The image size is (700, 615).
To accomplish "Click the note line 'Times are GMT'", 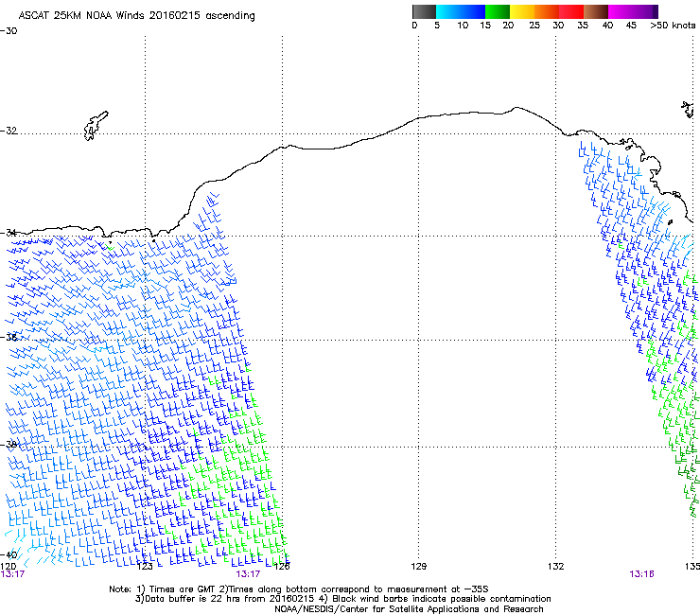I will coord(299,589).
